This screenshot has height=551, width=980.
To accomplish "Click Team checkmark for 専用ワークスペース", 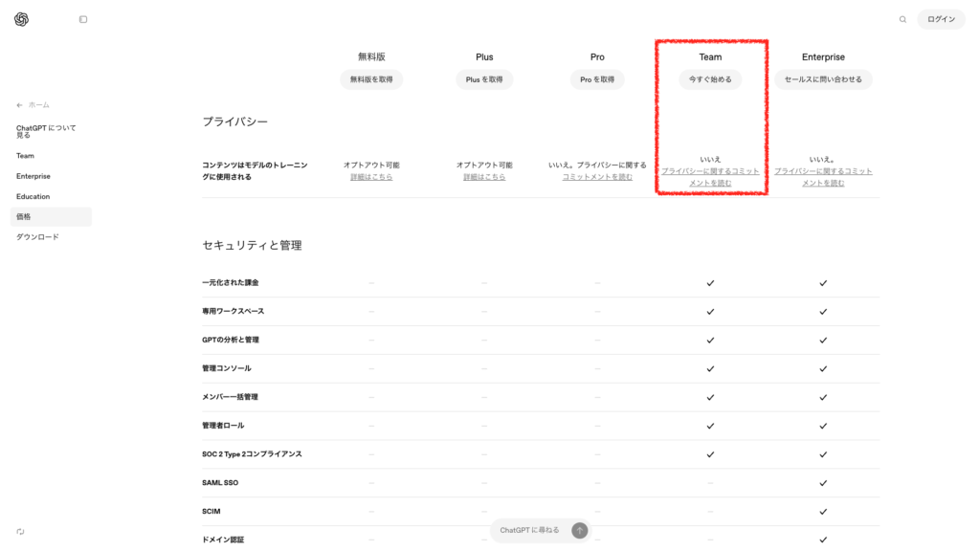I will click(710, 312).
